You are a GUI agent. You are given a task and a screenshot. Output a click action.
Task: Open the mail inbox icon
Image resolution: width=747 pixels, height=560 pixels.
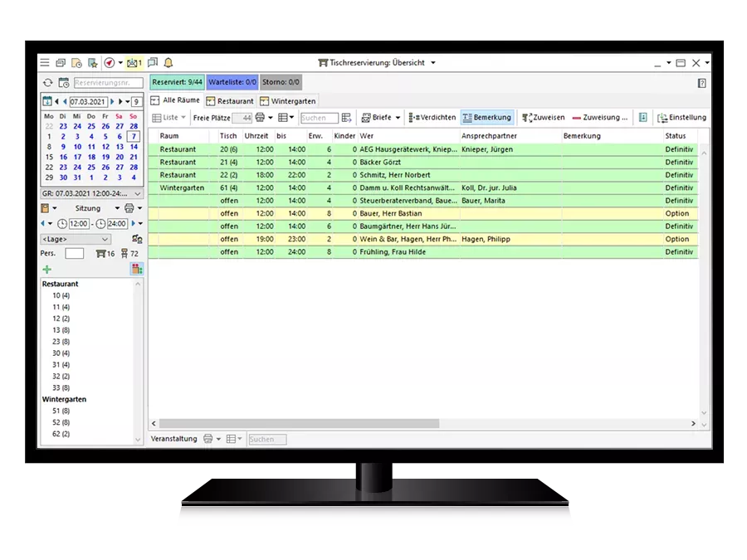click(x=134, y=63)
